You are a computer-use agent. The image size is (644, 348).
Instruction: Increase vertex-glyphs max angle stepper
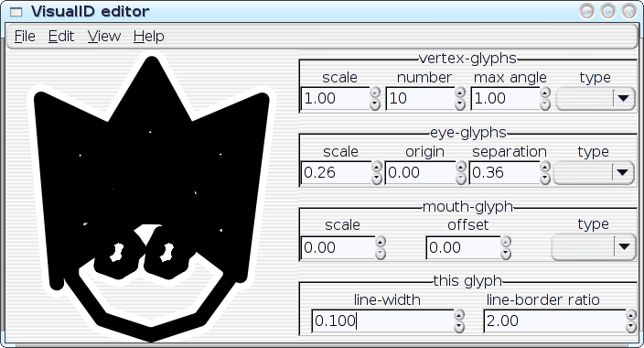pyautogui.click(x=545, y=92)
